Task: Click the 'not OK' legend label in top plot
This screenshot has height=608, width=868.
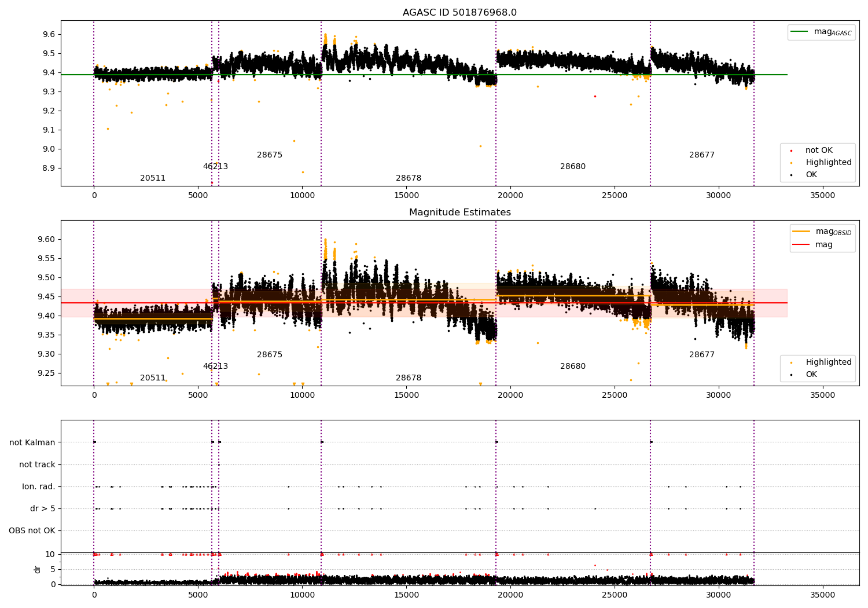Action: [x=819, y=151]
